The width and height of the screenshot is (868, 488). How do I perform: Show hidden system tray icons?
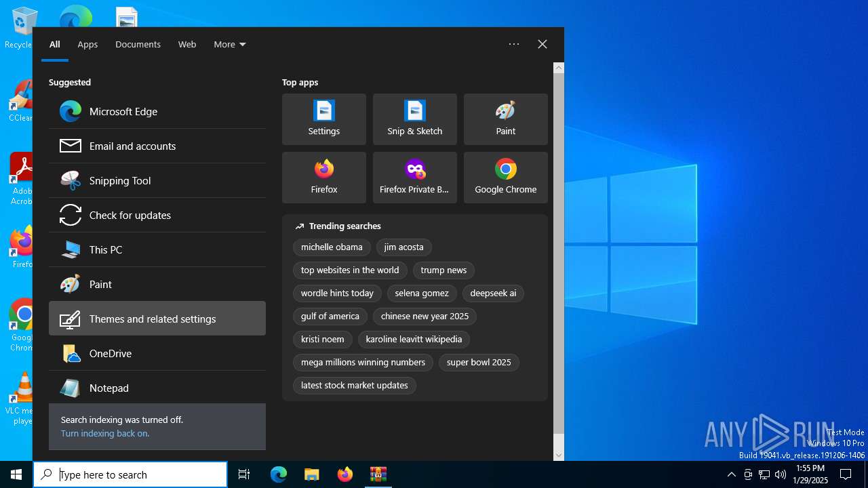(731, 474)
